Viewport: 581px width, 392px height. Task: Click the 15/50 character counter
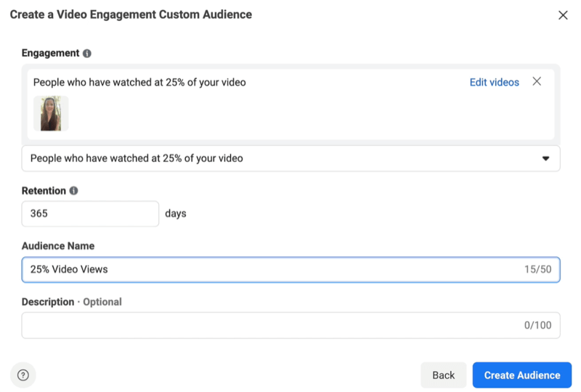click(537, 269)
